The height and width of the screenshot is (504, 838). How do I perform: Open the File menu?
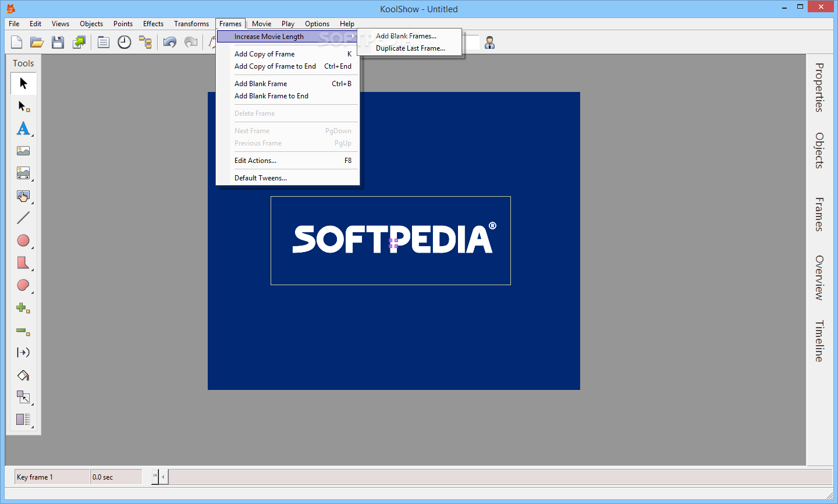[14, 24]
